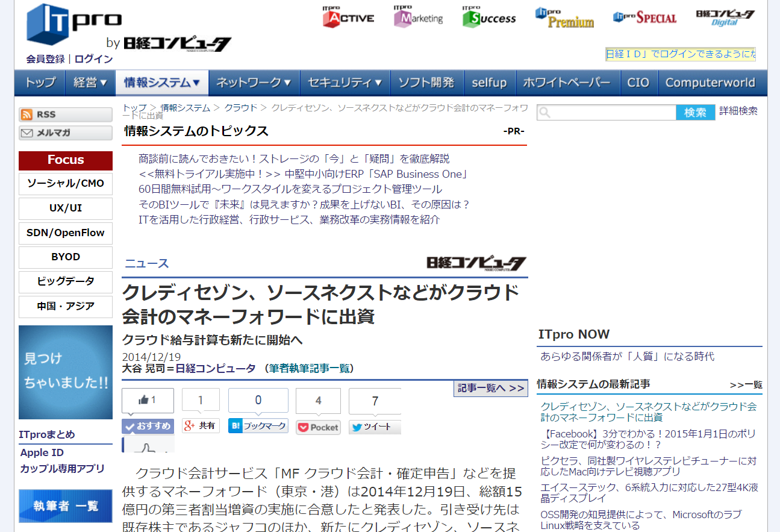Open the 【Facebook】3分でわかる article link
Viewport: 780px width, 532px height.
(648, 439)
